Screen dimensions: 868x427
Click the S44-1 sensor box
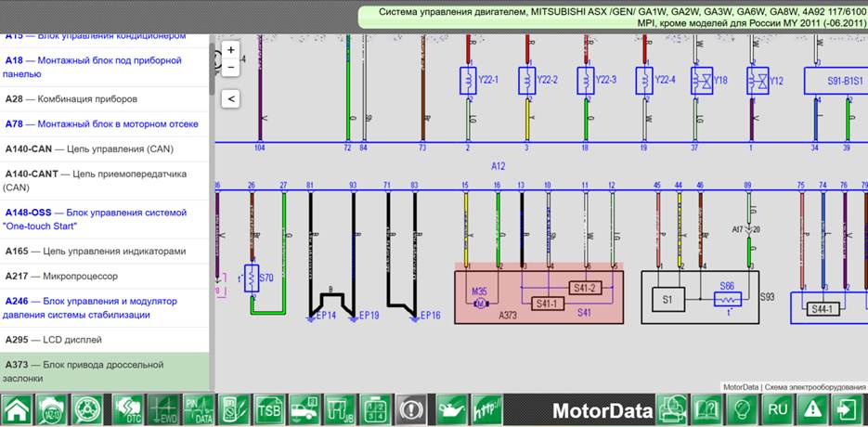coord(823,309)
